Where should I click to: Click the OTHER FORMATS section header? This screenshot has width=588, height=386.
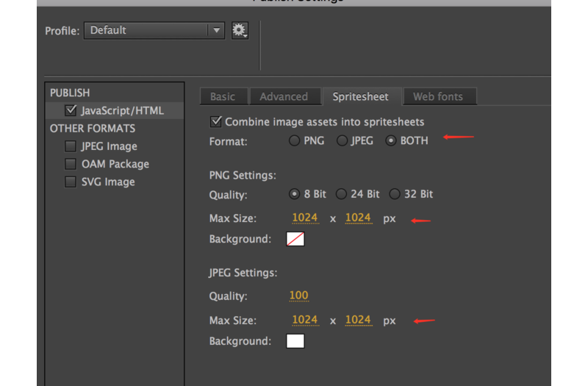93,128
